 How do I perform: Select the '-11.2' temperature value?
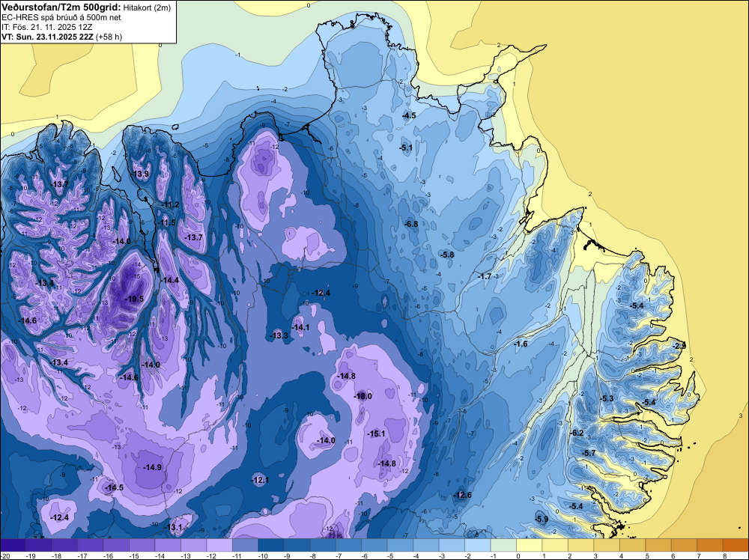tap(170, 205)
